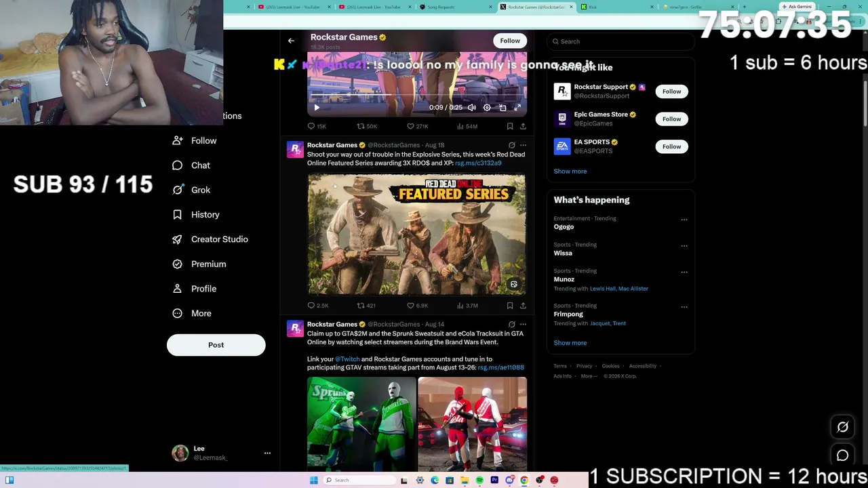The height and width of the screenshot is (488, 868).
Task: Expand the More menu in the sidebar
Action: click(x=192, y=314)
